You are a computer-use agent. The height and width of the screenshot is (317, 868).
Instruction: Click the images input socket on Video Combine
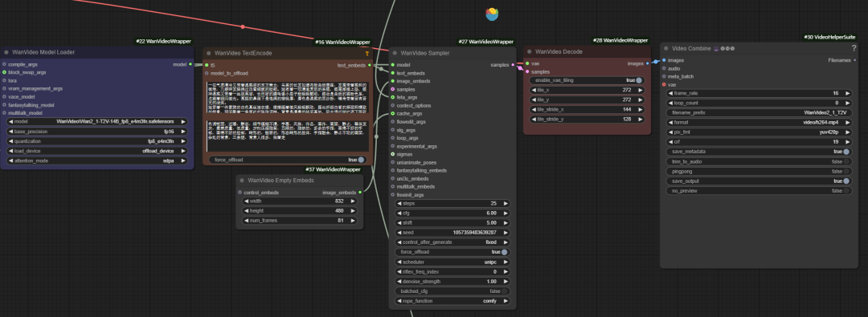(x=664, y=60)
